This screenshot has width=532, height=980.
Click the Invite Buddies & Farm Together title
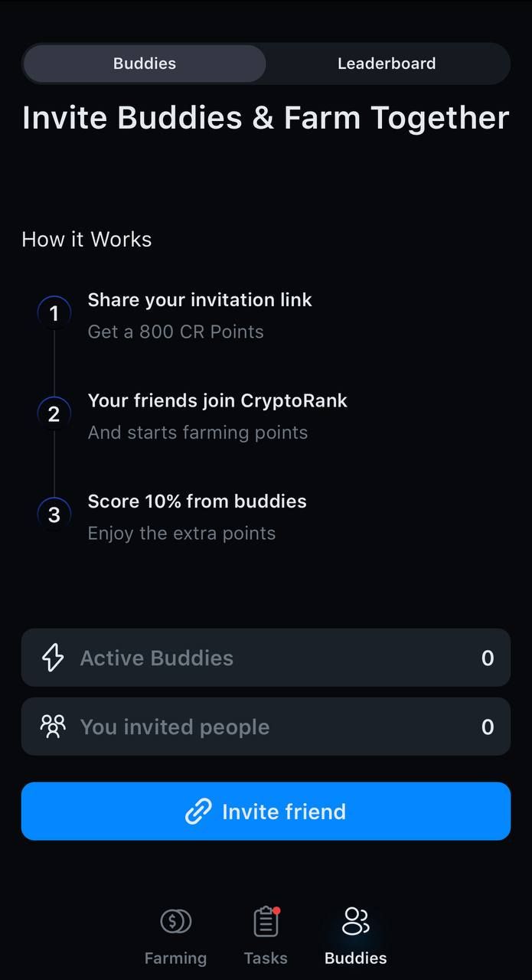[266, 117]
